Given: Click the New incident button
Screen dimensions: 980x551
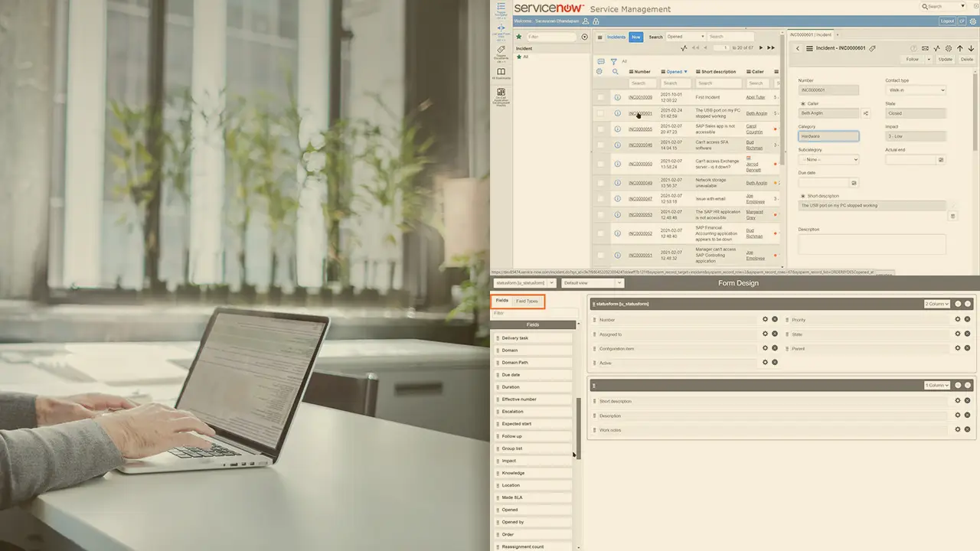Looking at the screenshot, I should (x=636, y=37).
